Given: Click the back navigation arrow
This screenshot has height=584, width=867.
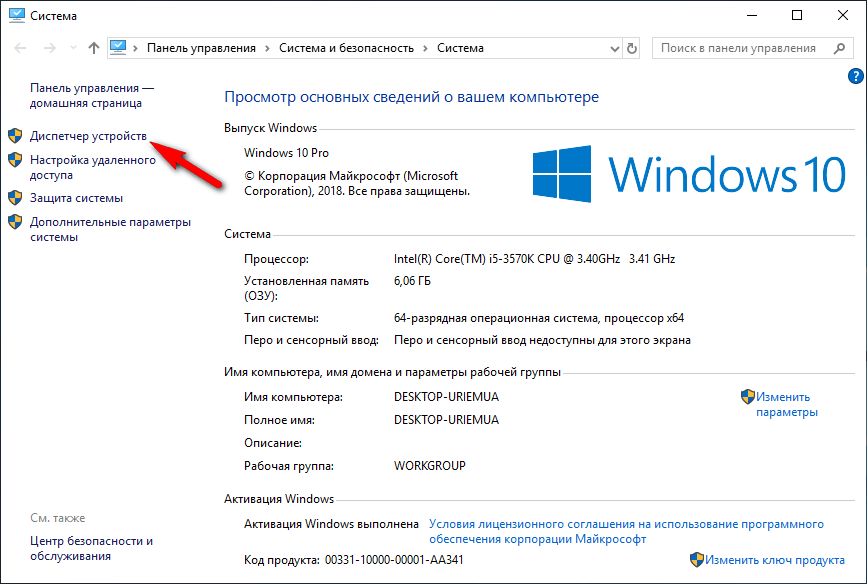Looking at the screenshot, I should click(20, 48).
